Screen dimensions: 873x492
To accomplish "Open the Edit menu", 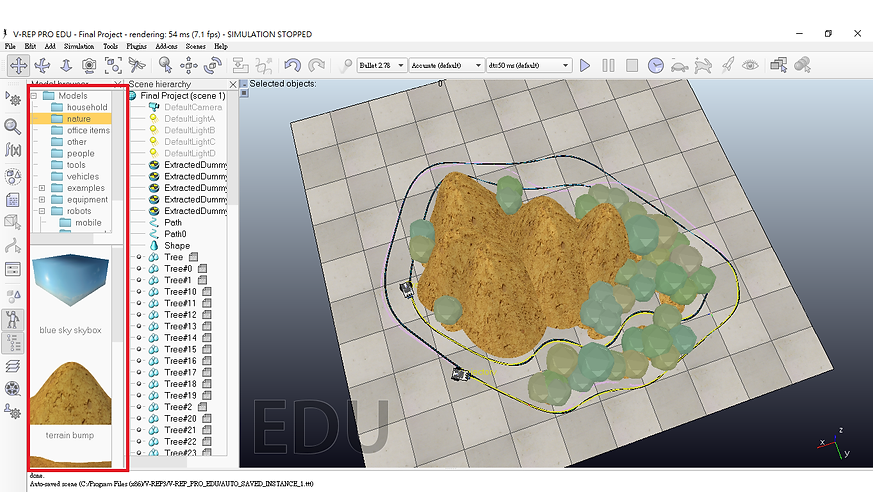I will point(30,46).
